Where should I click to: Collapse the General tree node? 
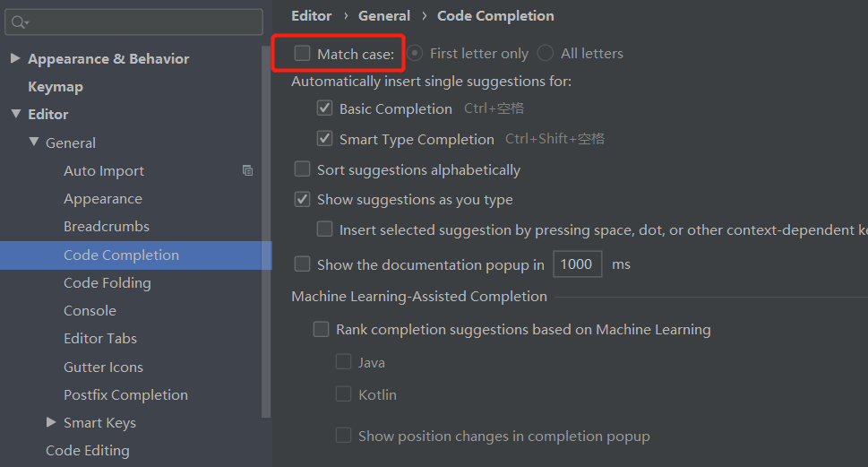pos(34,142)
